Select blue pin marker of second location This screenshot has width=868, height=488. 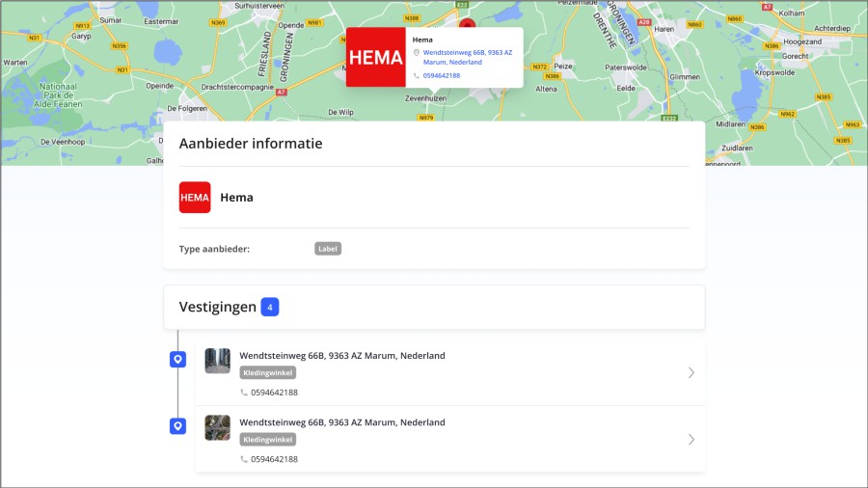coord(177,426)
